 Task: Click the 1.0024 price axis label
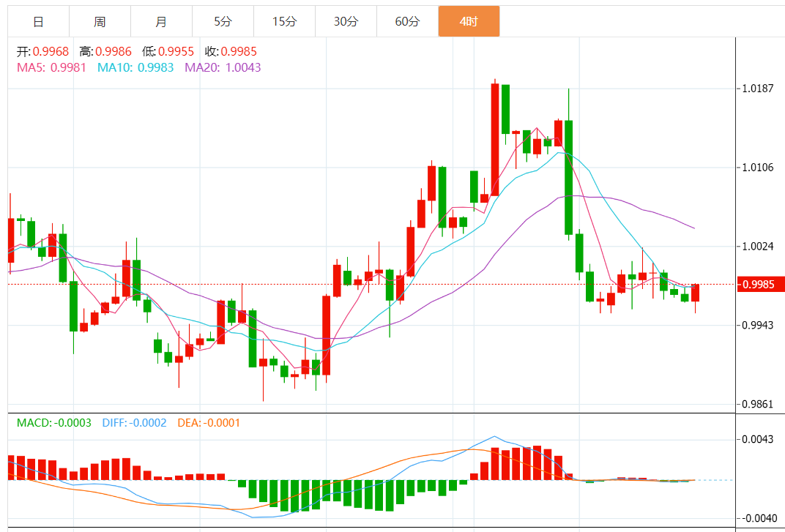tap(757, 246)
